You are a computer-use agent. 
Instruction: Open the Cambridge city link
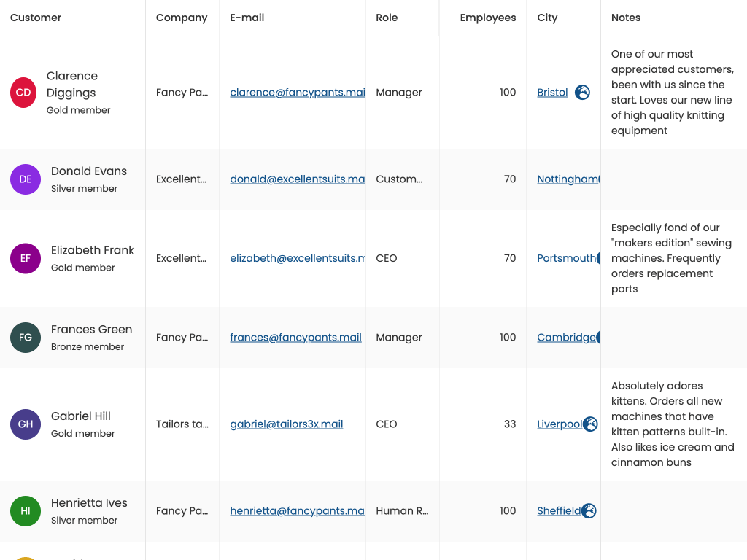point(566,338)
